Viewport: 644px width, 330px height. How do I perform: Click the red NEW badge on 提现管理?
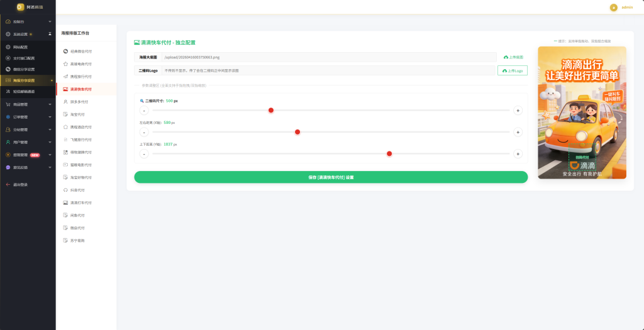coord(35,155)
